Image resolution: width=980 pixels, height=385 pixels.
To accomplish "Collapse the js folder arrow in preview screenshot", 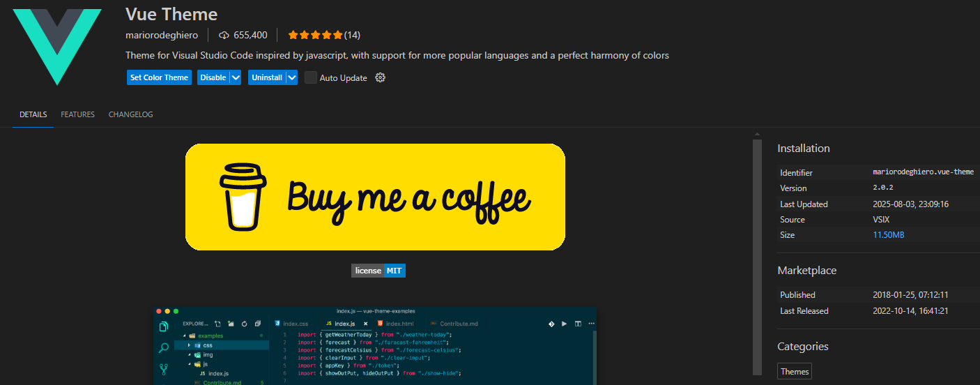I will 189,364.
